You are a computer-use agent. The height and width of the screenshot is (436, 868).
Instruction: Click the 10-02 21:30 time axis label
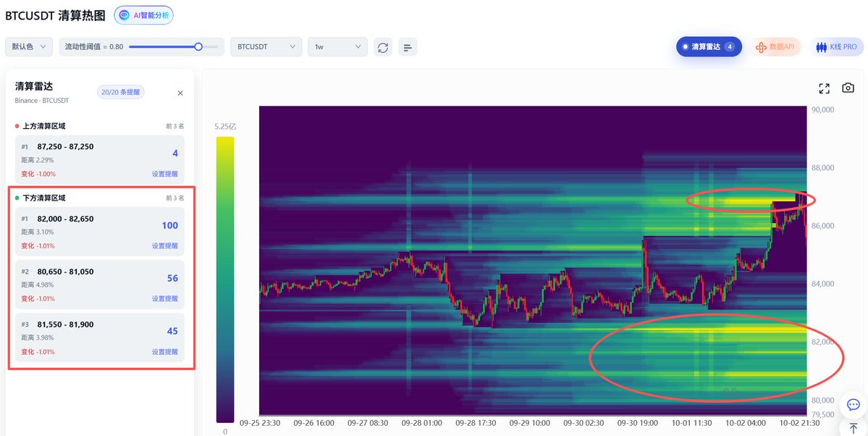[799, 423]
